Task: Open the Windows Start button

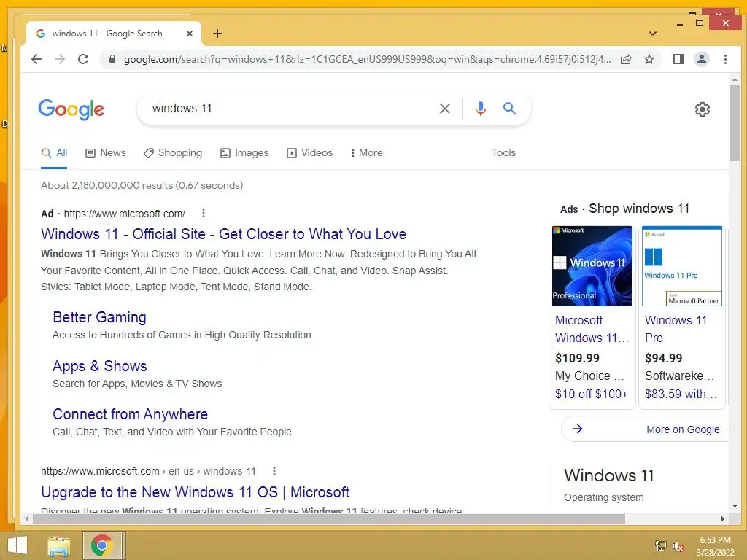Action: click(x=18, y=545)
